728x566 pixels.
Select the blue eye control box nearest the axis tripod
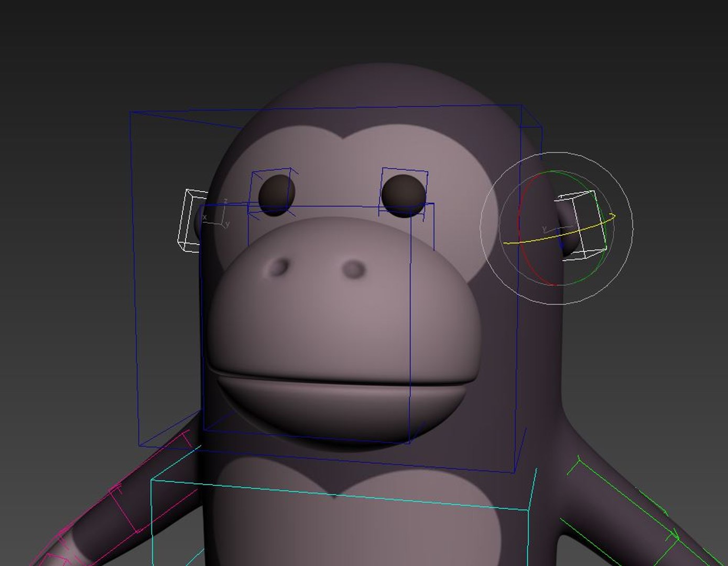click(272, 193)
